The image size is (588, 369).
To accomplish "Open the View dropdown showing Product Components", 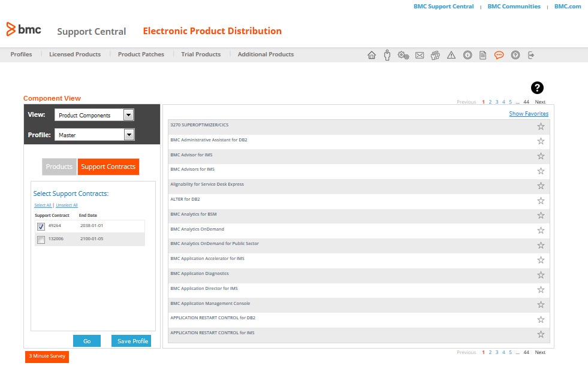I will [94, 115].
